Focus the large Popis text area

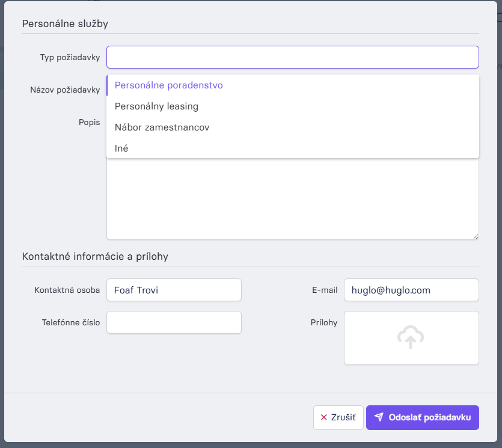pos(293,198)
